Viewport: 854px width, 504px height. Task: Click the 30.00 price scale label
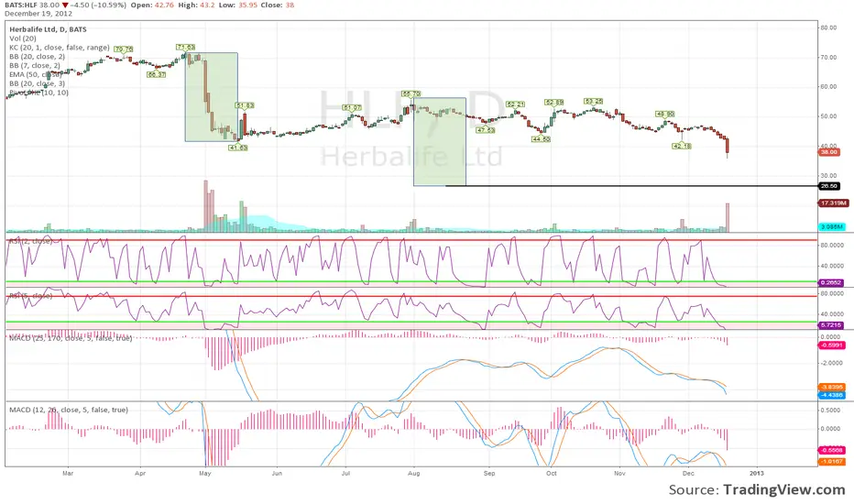(829, 176)
